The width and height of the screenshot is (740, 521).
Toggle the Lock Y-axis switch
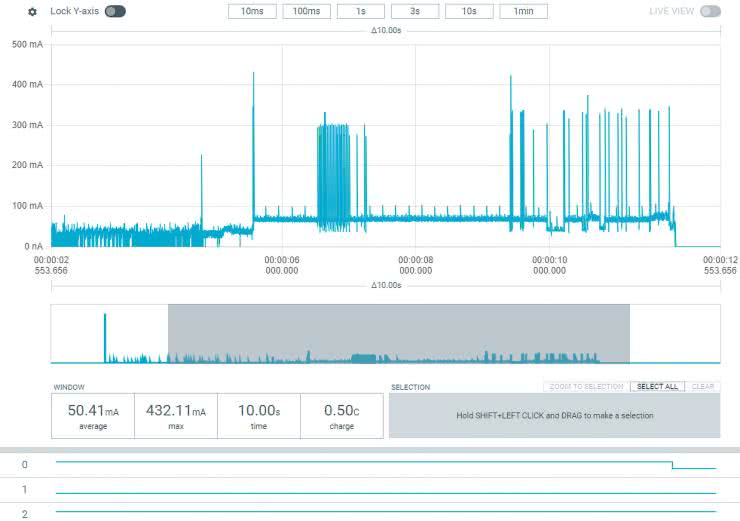click(x=115, y=12)
